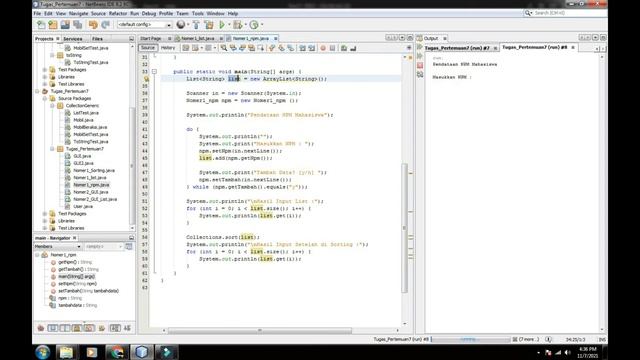This screenshot has height=360, width=640.
Task: Select Nomor1_npm.java in Projects tree
Action: tap(91, 185)
